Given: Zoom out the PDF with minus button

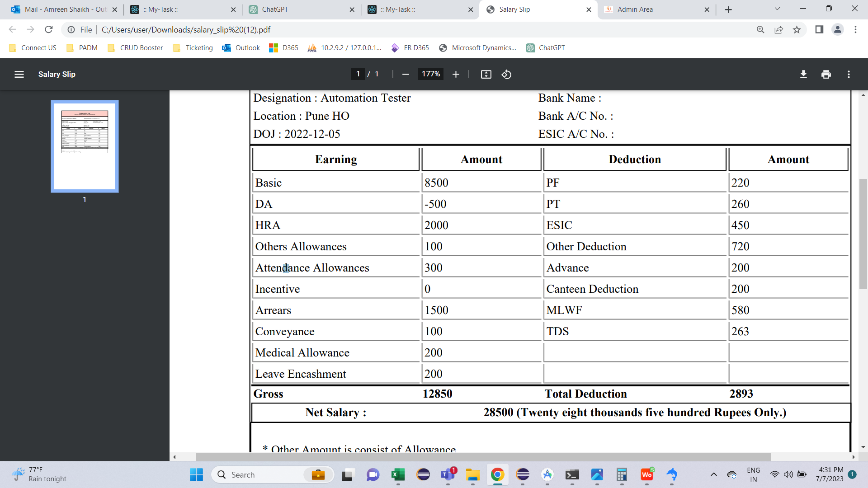Looking at the screenshot, I should click(406, 74).
